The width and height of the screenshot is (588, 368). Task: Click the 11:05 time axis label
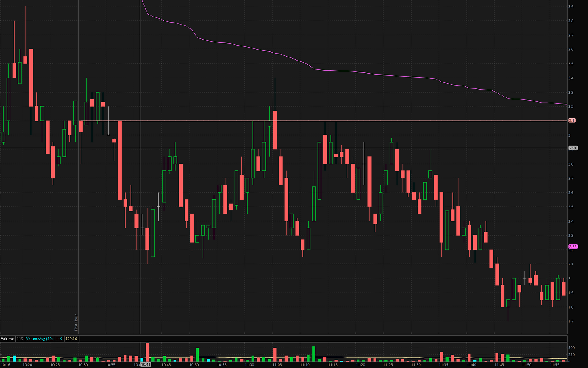[x=277, y=364]
